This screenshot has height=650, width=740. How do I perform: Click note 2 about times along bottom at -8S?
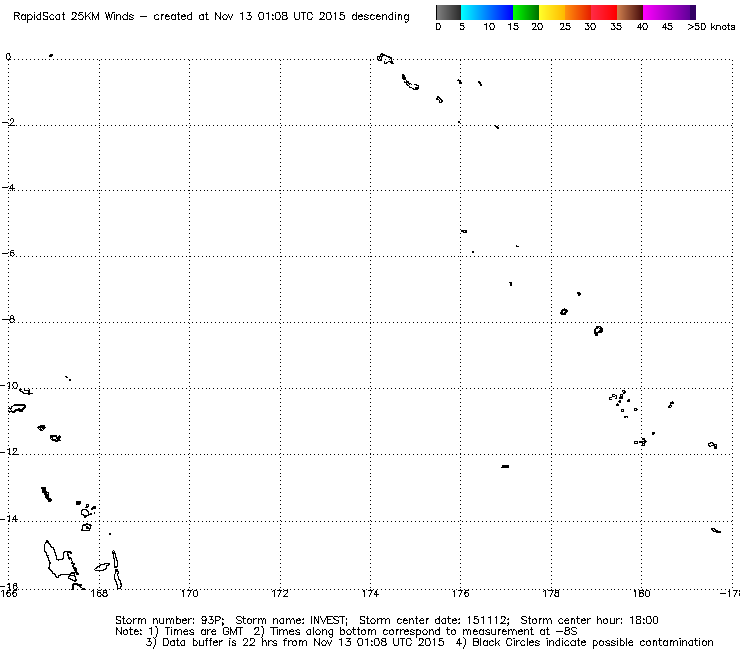pyautogui.click(x=415, y=632)
